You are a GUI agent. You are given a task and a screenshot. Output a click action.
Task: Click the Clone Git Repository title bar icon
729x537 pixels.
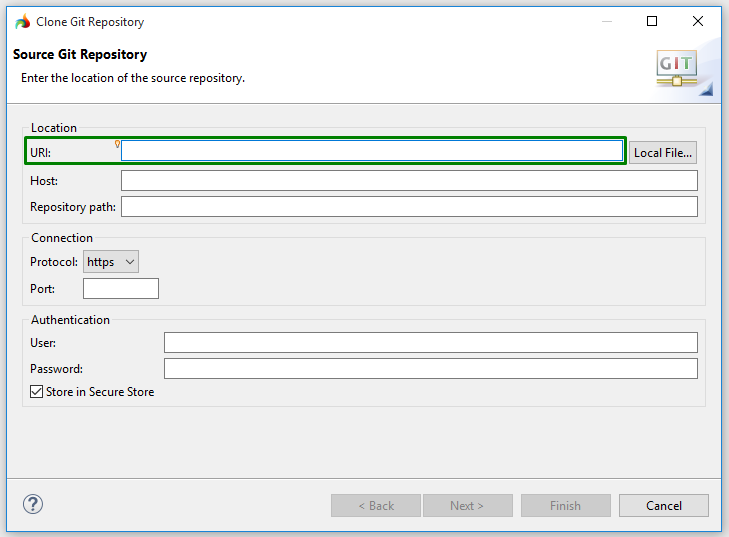pyautogui.click(x=22, y=22)
